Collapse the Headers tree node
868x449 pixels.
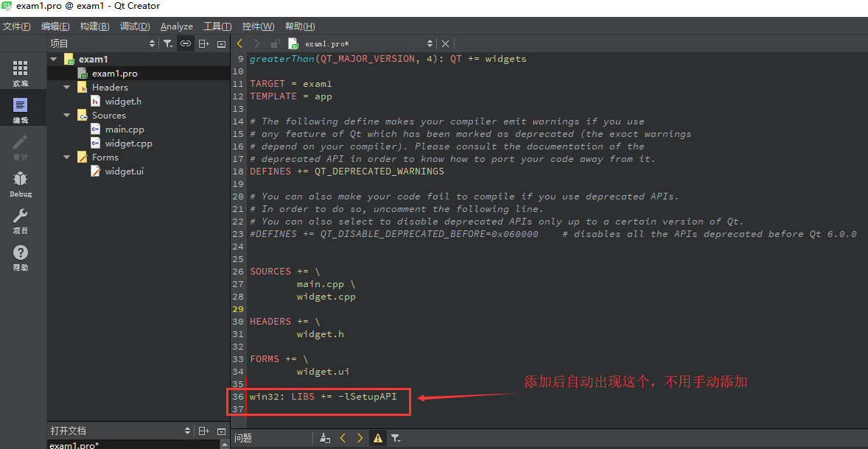point(66,87)
